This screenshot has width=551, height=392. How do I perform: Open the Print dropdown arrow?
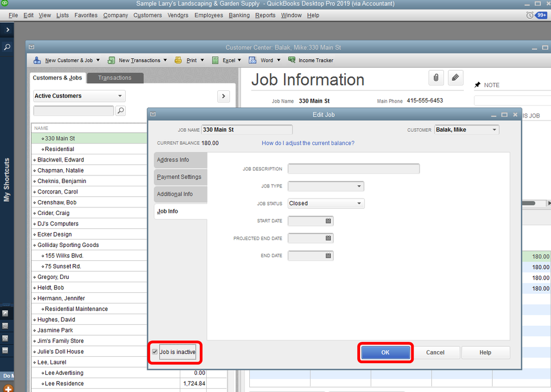[x=202, y=60]
